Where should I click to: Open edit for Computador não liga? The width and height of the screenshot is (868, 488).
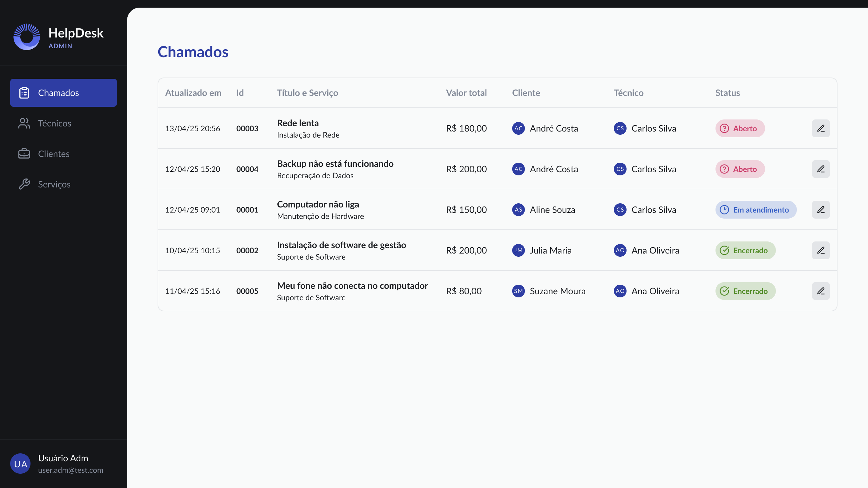(x=820, y=210)
